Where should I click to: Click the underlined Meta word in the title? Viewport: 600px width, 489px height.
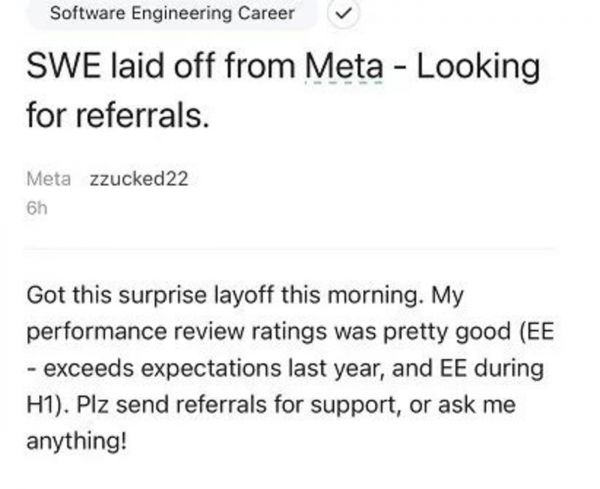point(343,68)
